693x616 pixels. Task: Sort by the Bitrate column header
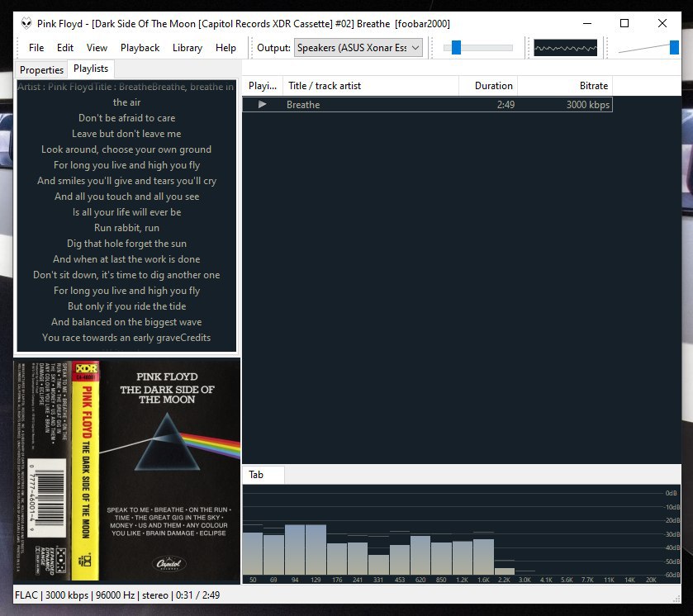click(x=565, y=86)
